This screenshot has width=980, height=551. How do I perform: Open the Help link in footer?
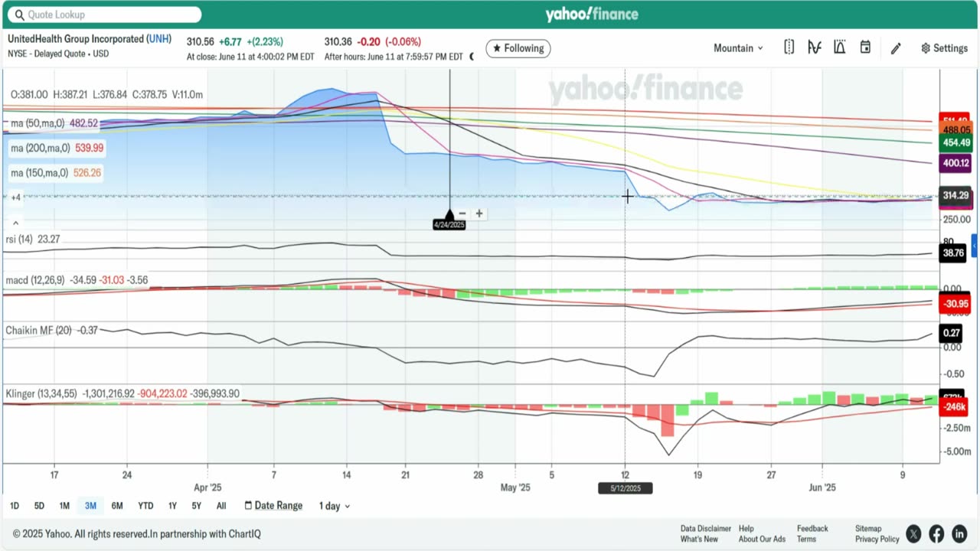pyautogui.click(x=746, y=528)
